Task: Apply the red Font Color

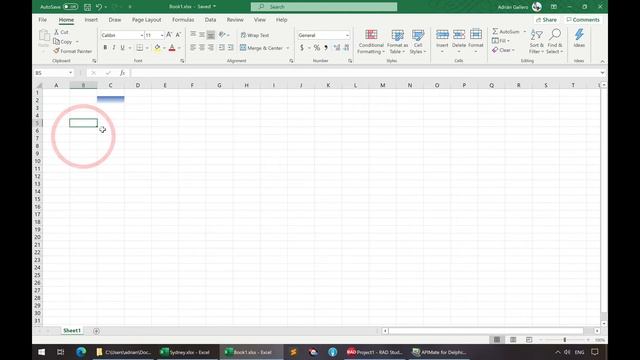Action: click(172, 48)
